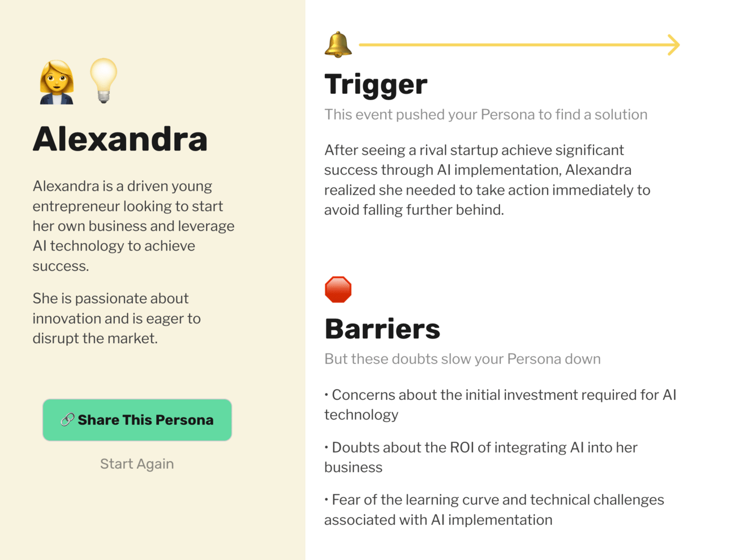The height and width of the screenshot is (560, 731).
Task: Click the initial investment concerns bullet
Action: pos(500,404)
